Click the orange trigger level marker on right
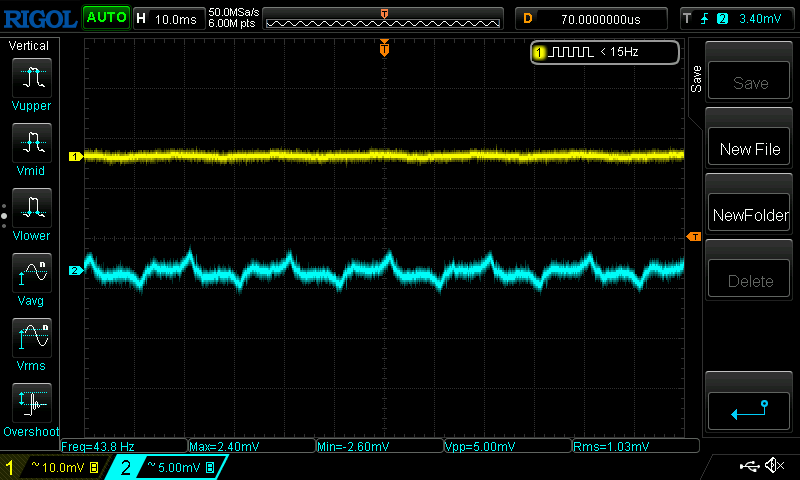This screenshot has height=480, width=800. coord(694,237)
